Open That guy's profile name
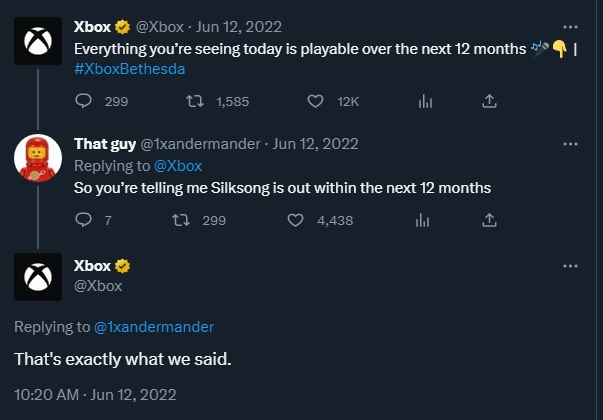Viewport: 603px width, 420px height. click(x=105, y=144)
